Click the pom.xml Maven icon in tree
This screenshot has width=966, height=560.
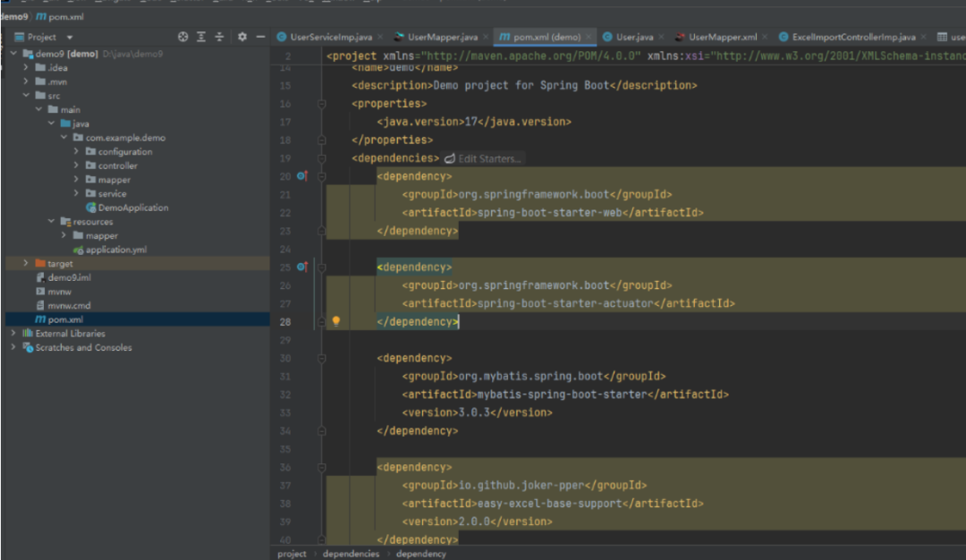[40, 319]
